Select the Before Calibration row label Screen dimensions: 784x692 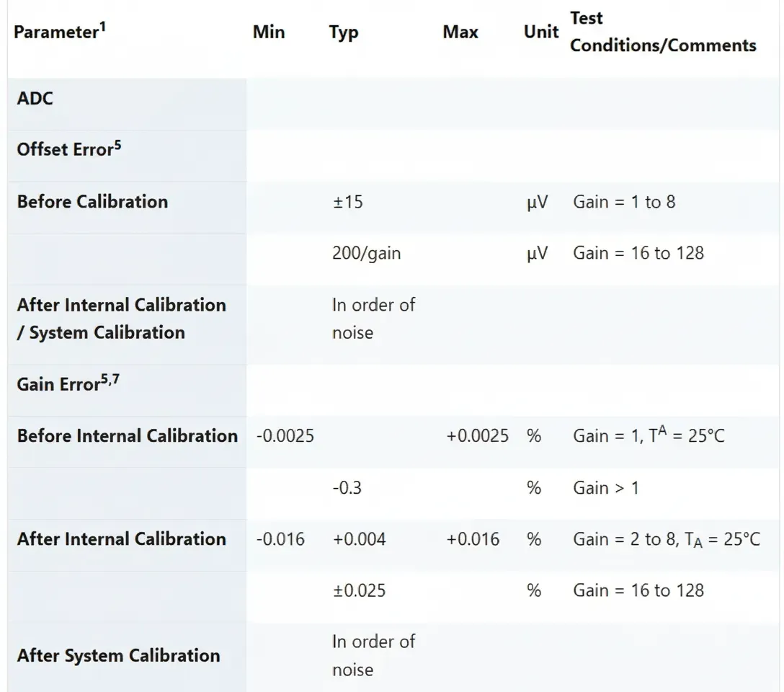(91, 202)
